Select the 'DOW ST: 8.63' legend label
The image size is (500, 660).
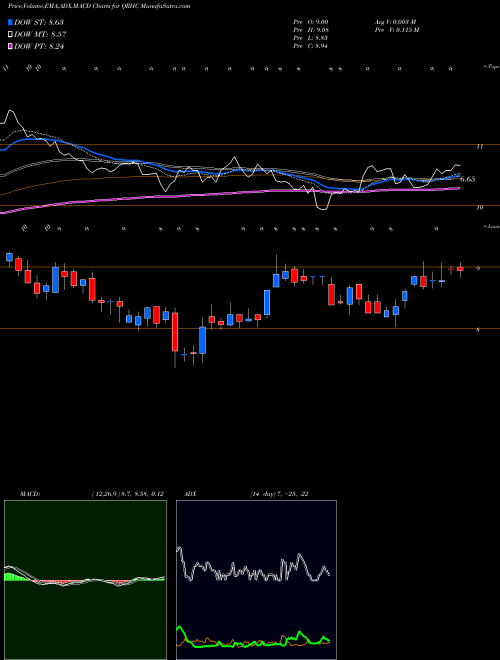pos(39,22)
